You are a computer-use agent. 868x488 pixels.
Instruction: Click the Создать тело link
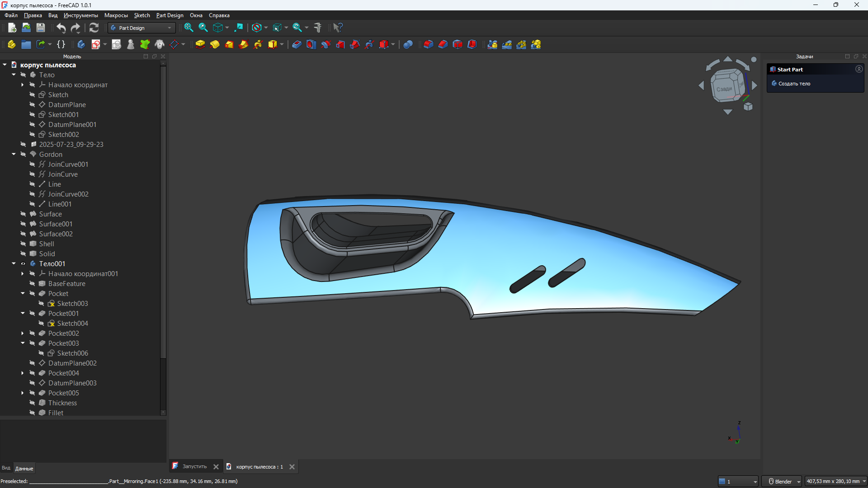794,84
